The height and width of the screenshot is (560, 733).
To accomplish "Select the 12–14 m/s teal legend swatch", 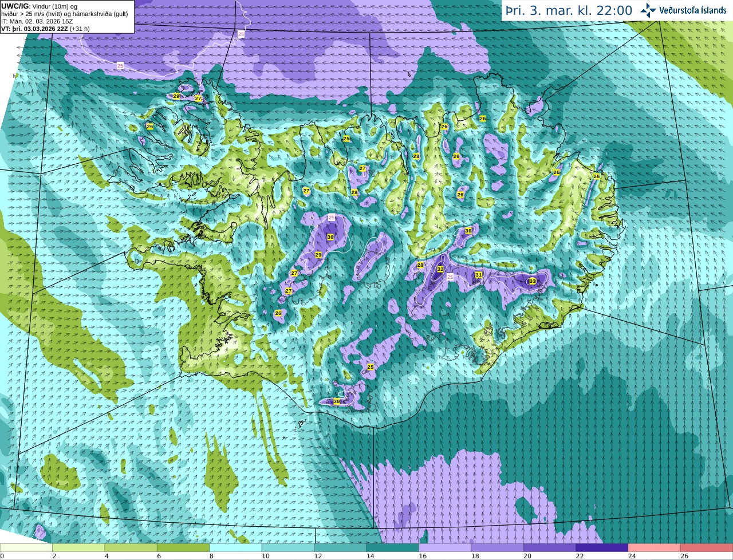I will (x=340, y=547).
